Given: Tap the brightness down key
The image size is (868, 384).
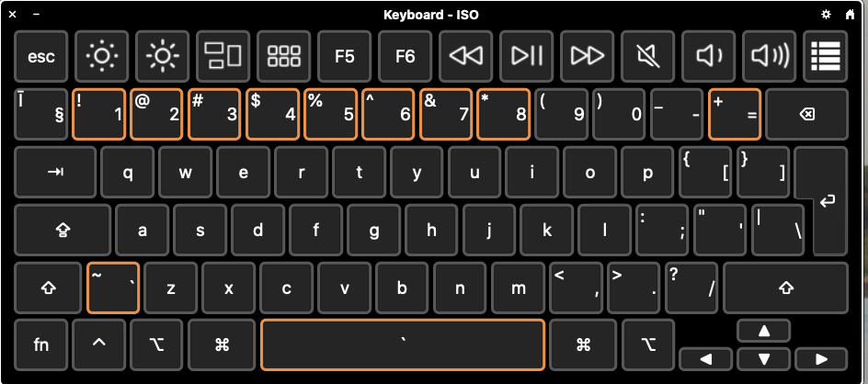Looking at the screenshot, I should coord(102,56).
